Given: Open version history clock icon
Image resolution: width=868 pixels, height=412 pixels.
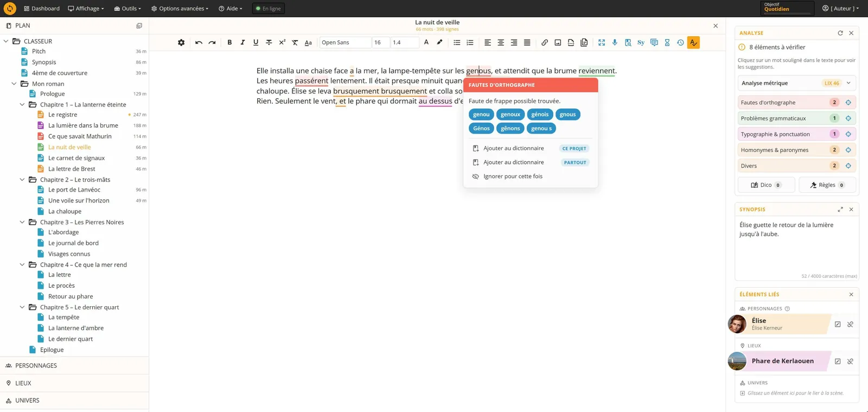Looking at the screenshot, I should [680, 42].
